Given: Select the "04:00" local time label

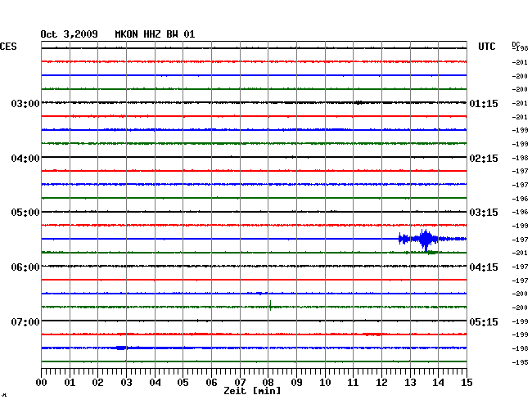Looking at the screenshot, I should (x=25, y=159).
